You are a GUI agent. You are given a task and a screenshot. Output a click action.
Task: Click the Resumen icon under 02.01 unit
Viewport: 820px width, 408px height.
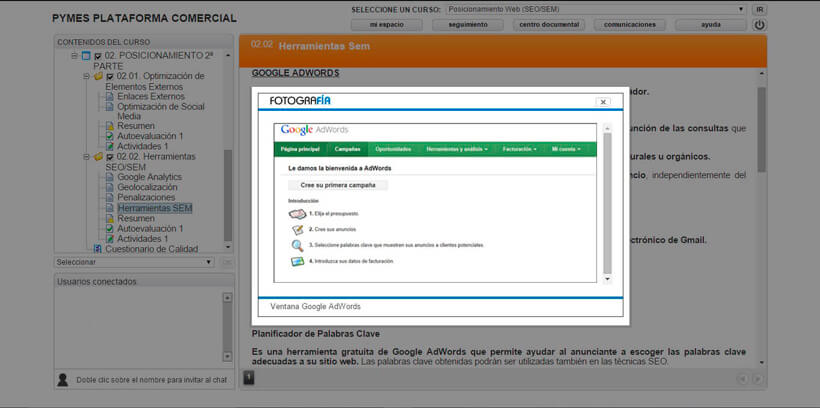click(x=109, y=126)
